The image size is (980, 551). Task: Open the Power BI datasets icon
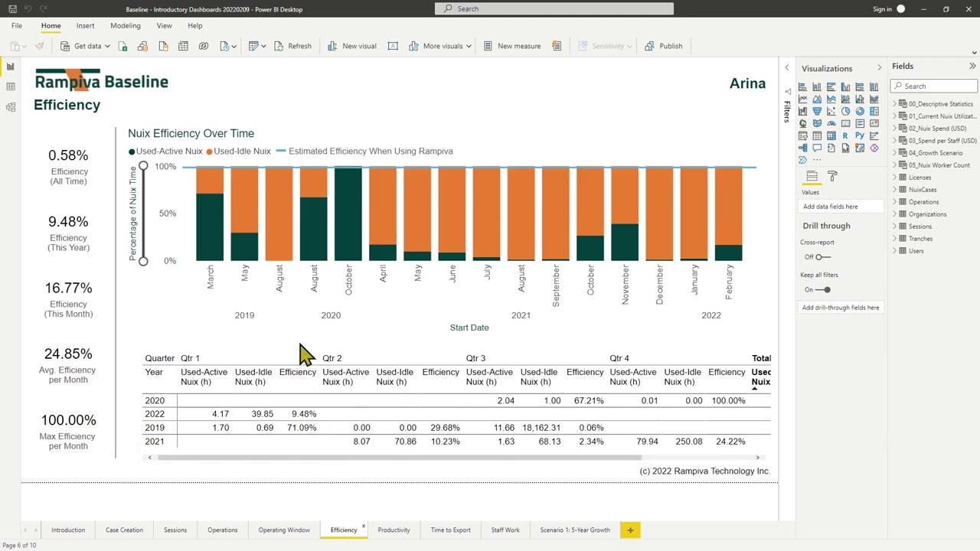point(142,46)
